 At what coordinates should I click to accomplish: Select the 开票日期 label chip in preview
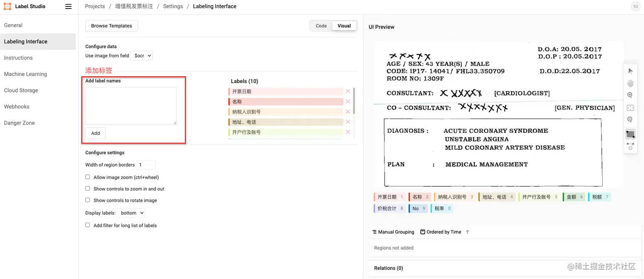click(389, 197)
